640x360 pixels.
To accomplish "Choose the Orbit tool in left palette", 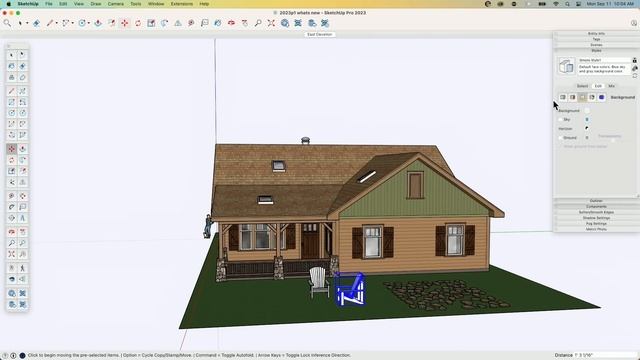I will (x=11, y=232).
